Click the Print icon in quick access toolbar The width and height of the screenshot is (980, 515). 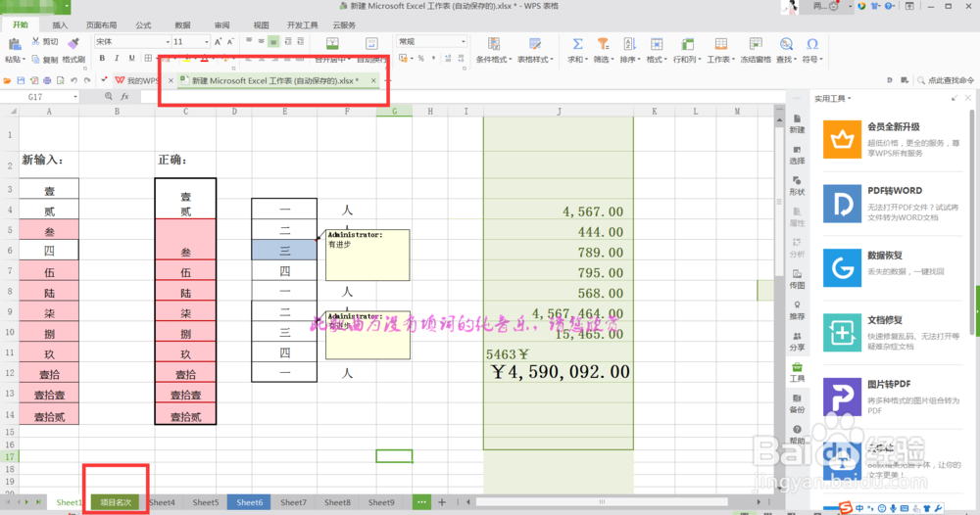pyautogui.click(x=47, y=80)
